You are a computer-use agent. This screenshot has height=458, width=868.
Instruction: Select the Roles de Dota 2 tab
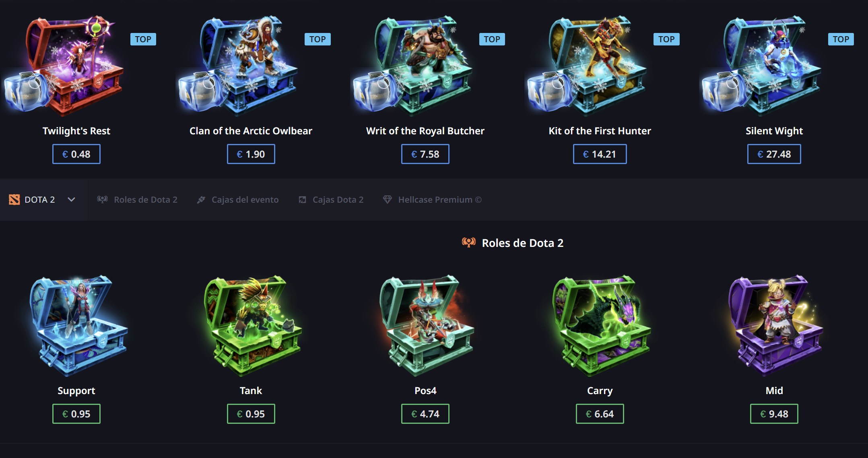[137, 199]
